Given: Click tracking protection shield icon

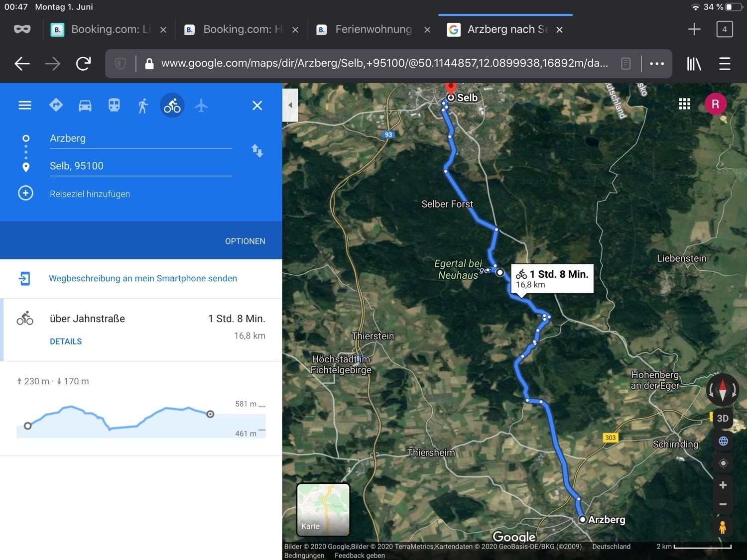Looking at the screenshot, I should pyautogui.click(x=120, y=64).
